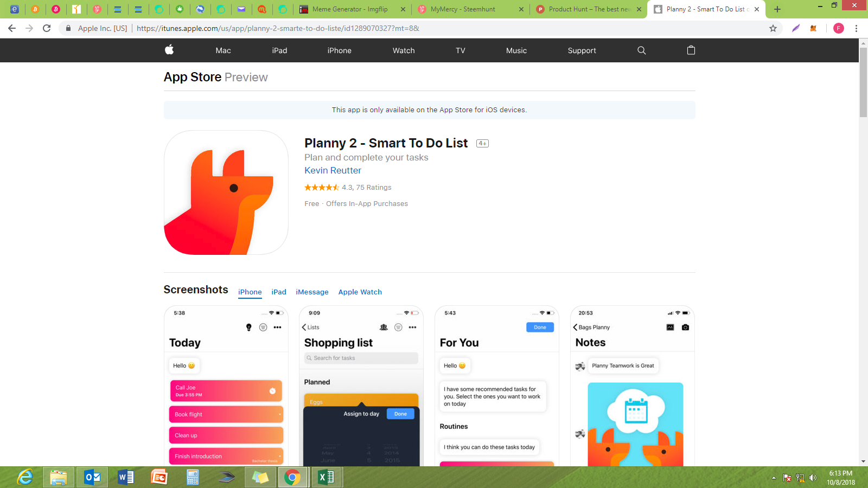The image size is (868, 488).
Task: Open Internet Explorer from the taskbar
Action: (x=25, y=477)
